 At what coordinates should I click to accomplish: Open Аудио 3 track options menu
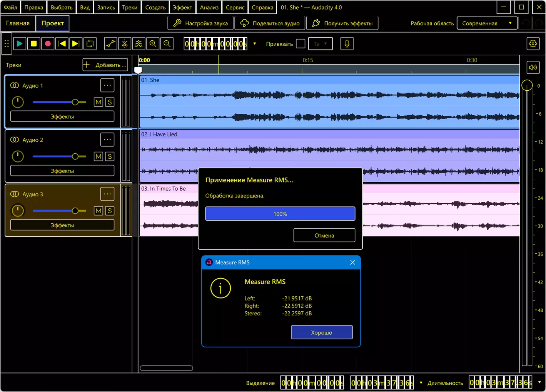click(107, 194)
